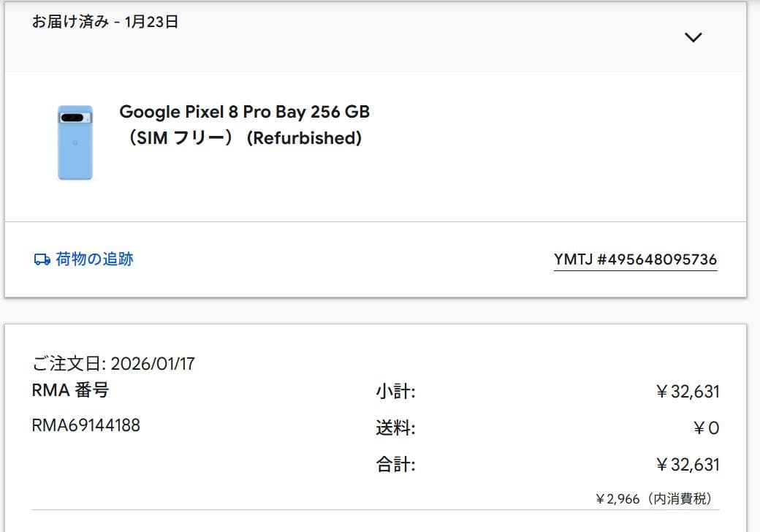Click the ご注文日 2026/01/17 order date
Screen dimensions: 760x532
(x=112, y=363)
